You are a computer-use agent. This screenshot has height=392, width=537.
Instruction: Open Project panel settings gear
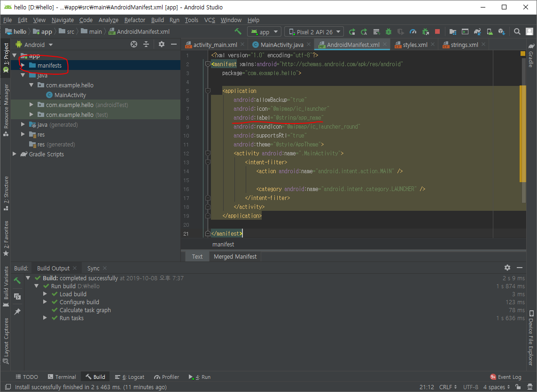pos(162,44)
